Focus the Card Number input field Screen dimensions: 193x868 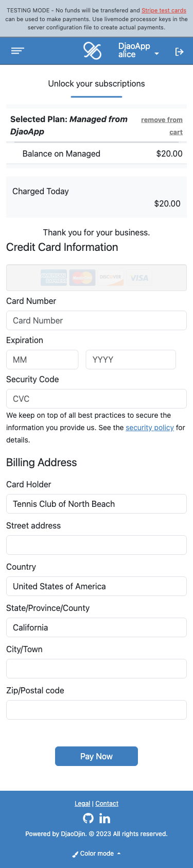(x=96, y=320)
